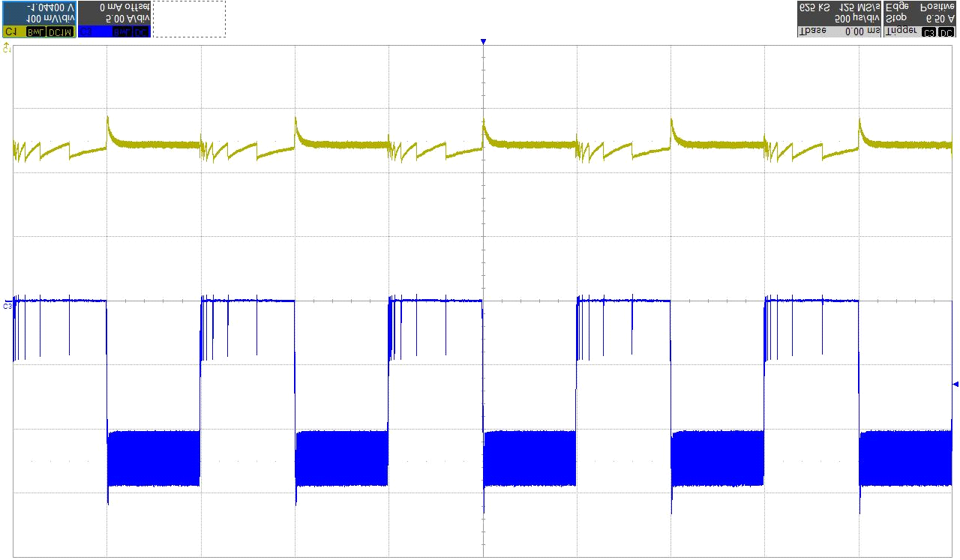
Task: Click the empty dashed descriptor box
Action: point(189,19)
